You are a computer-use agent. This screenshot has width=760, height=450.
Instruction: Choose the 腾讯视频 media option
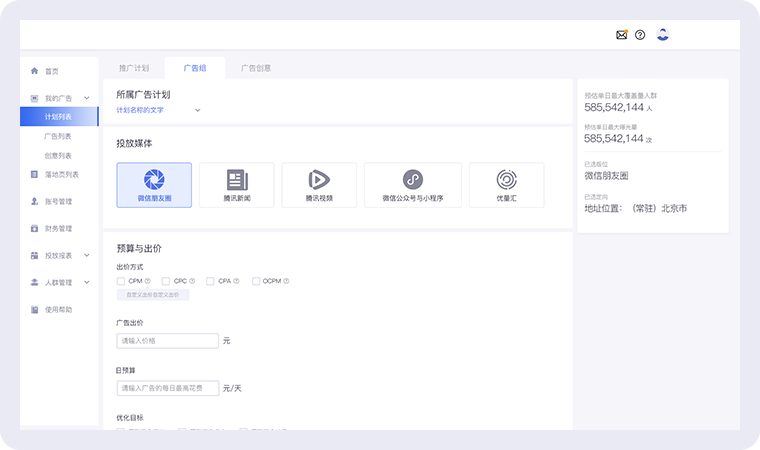pyautogui.click(x=319, y=185)
